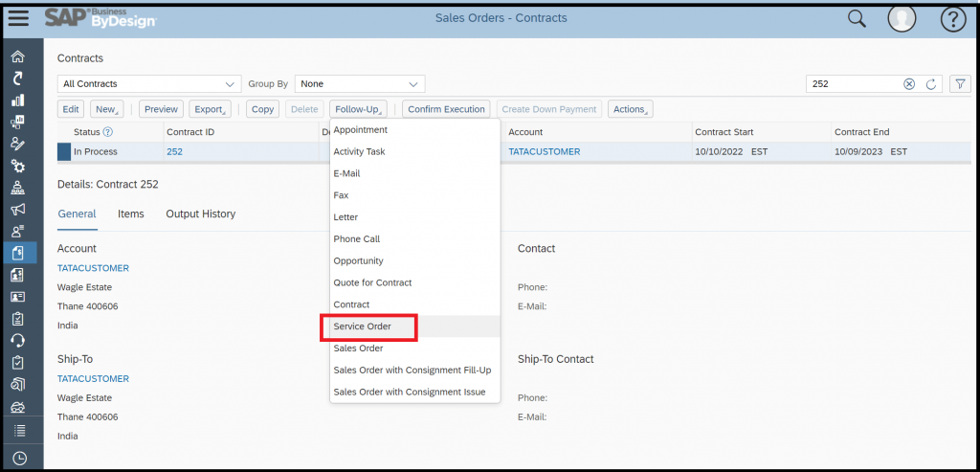The image size is (980, 472).
Task: Open the list lines sidebar icon
Action: 19,430
